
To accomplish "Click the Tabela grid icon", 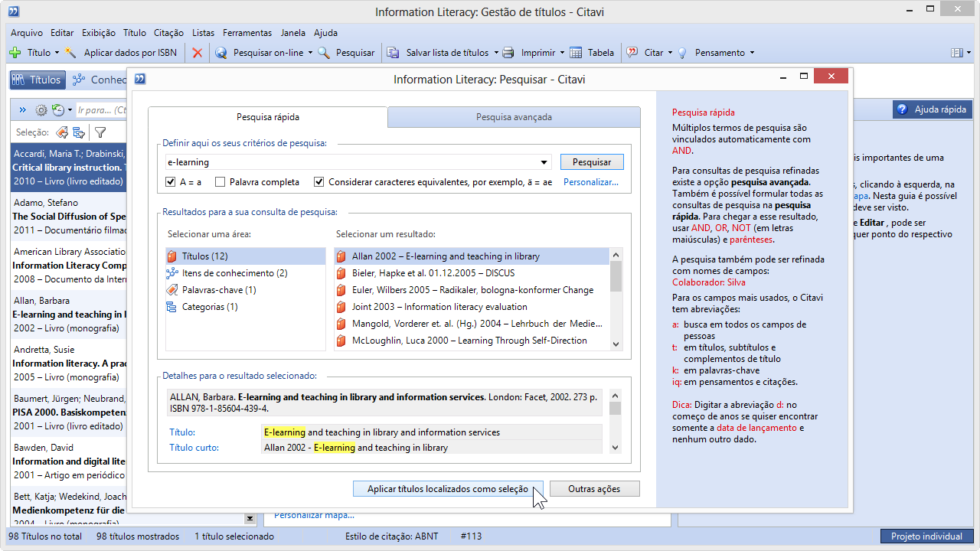I will [x=577, y=53].
